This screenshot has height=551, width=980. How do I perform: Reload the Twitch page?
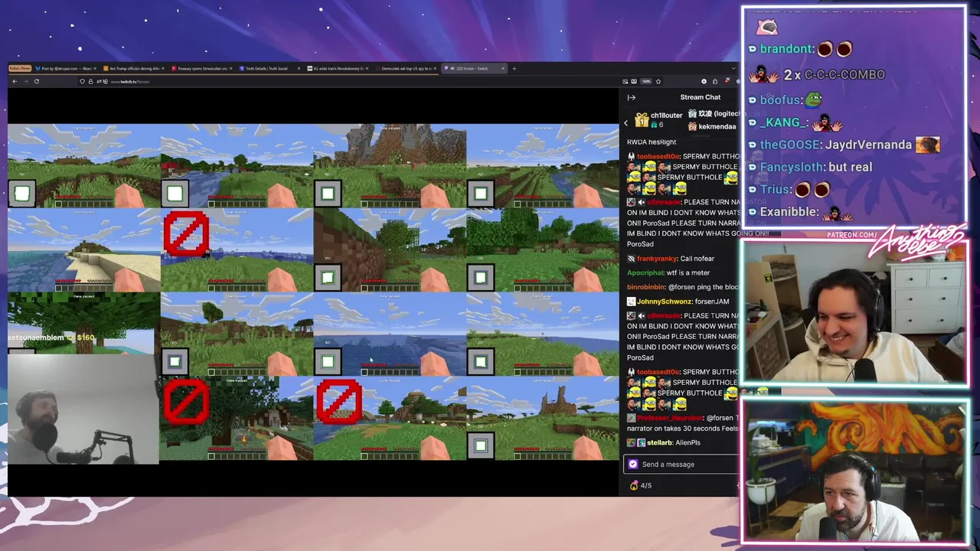[x=36, y=81]
